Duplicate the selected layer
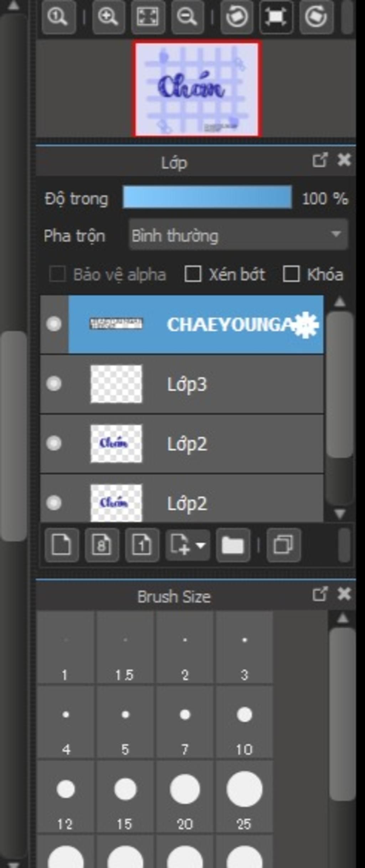This screenshot has height=868, width=365. tap(284, 545)
